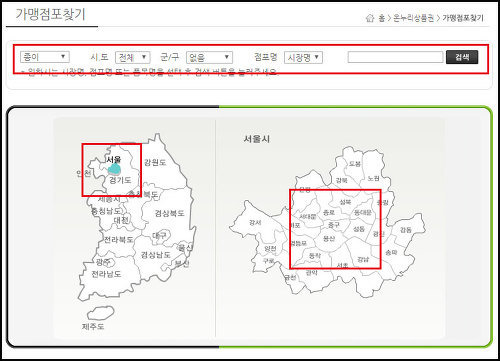Choose 구로 district on the Seoul map
Image resolution: width=500 pixels, height=361 pixels.
(x=269, y=261)
